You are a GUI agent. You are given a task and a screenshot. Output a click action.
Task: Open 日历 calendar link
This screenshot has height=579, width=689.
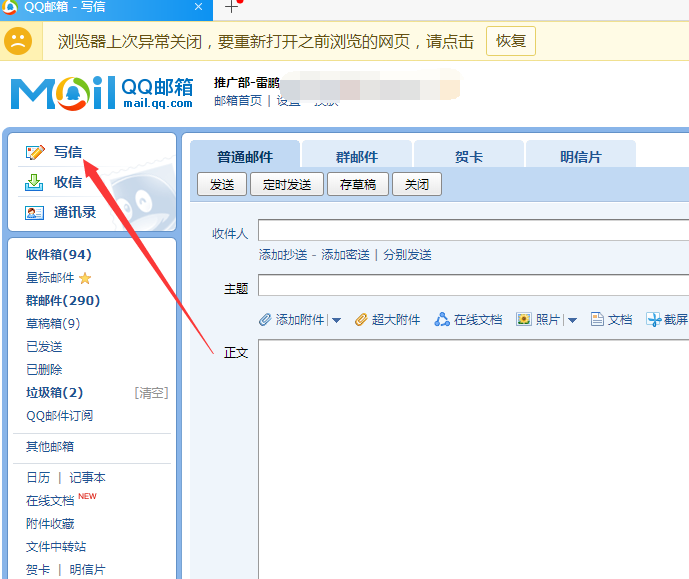(x=38, y=478)
